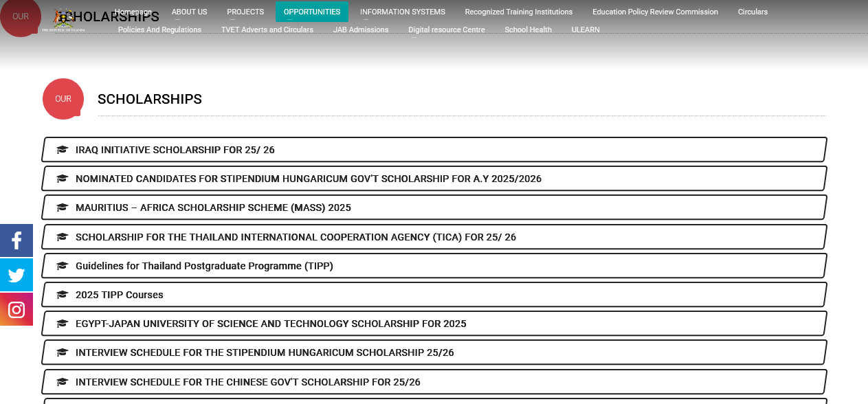Expand Interview Schedule for Chinese Gov't Scholarship
868x404 pixels.
pyautogui.click(x=434, y=382)
